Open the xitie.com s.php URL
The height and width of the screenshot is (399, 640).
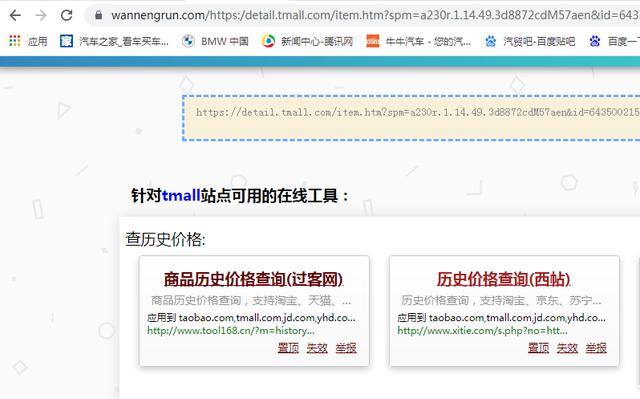point(482,330)
